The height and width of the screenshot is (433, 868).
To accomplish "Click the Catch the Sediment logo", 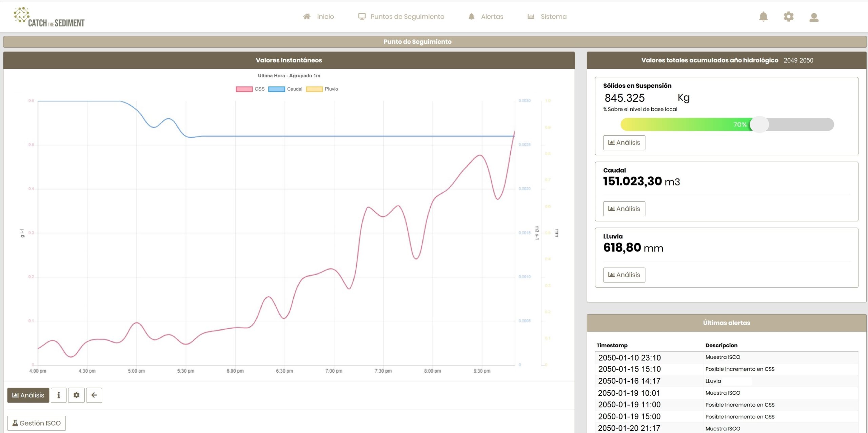I will point(49,17).
